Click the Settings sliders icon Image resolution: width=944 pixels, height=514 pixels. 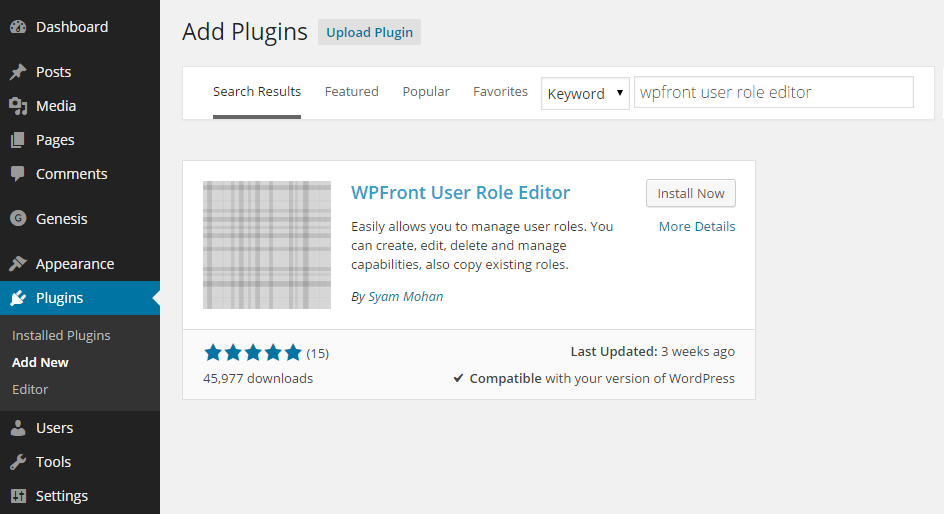coord(18,496)
